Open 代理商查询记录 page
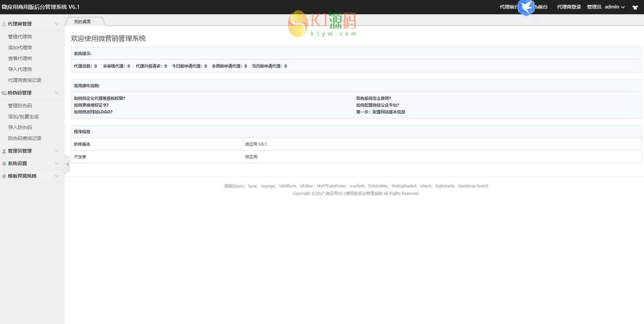This screenshot has width=644, height=324. click(x=25, y=80)
